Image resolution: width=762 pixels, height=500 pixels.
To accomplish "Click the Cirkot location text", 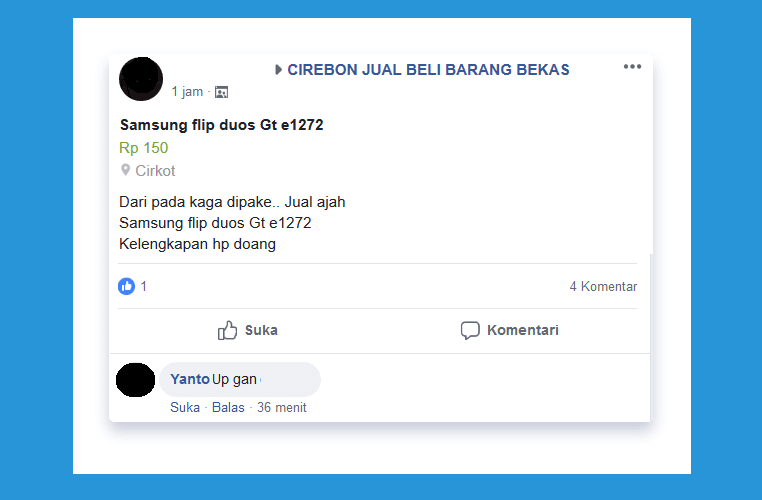I will 155,171.
